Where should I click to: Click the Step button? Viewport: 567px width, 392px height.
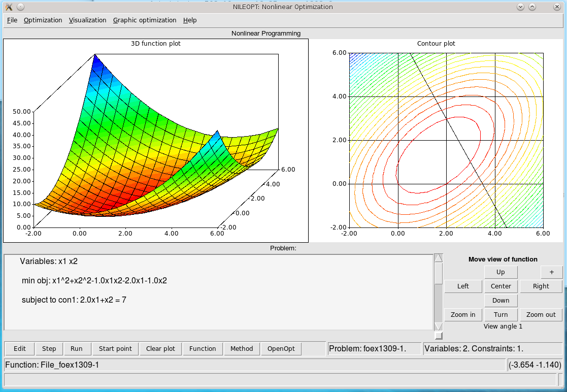(x=49, y=349)
